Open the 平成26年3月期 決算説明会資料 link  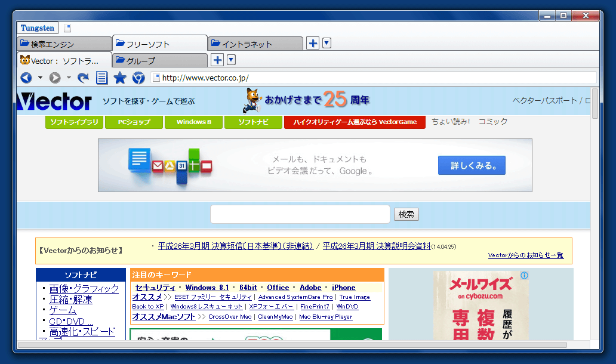coord(377,246)
